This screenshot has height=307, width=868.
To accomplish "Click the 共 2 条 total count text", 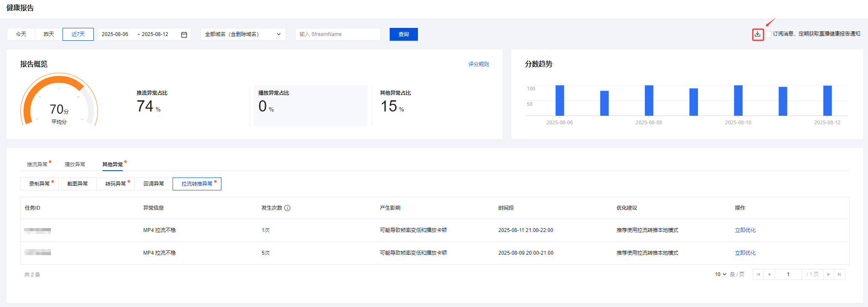I will pos(32,275).
